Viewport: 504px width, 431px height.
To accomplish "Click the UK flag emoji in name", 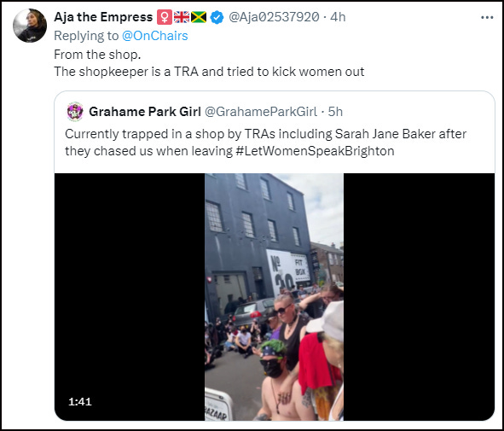I will click(x=182, y=17).
